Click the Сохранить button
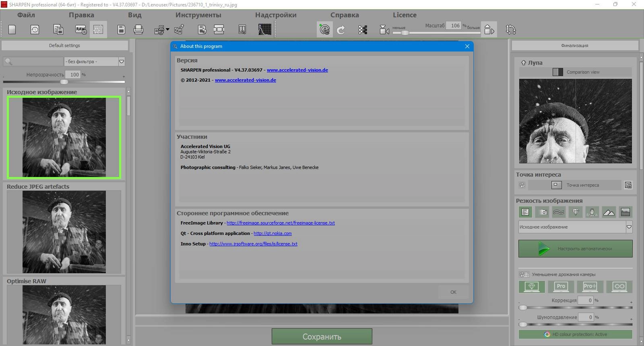The width and height of the screenshot is (644, 346). (x=322, y=336)
